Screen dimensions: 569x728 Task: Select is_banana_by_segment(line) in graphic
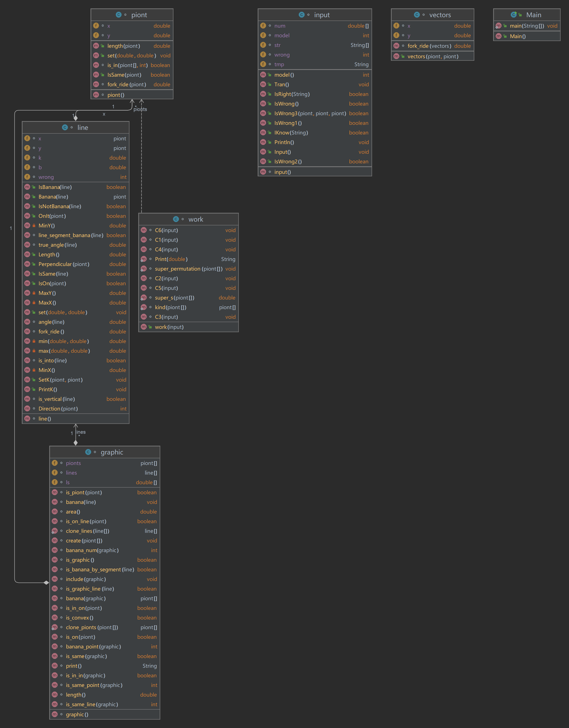(100, 570)
